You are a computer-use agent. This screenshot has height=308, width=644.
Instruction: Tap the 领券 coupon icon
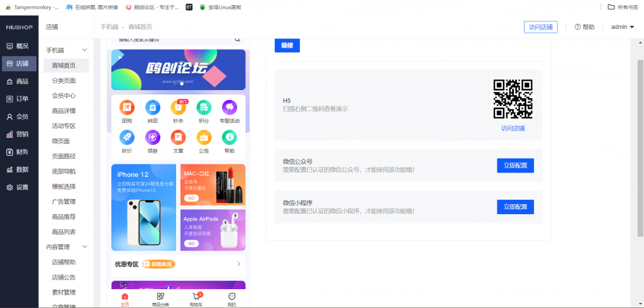153,137
